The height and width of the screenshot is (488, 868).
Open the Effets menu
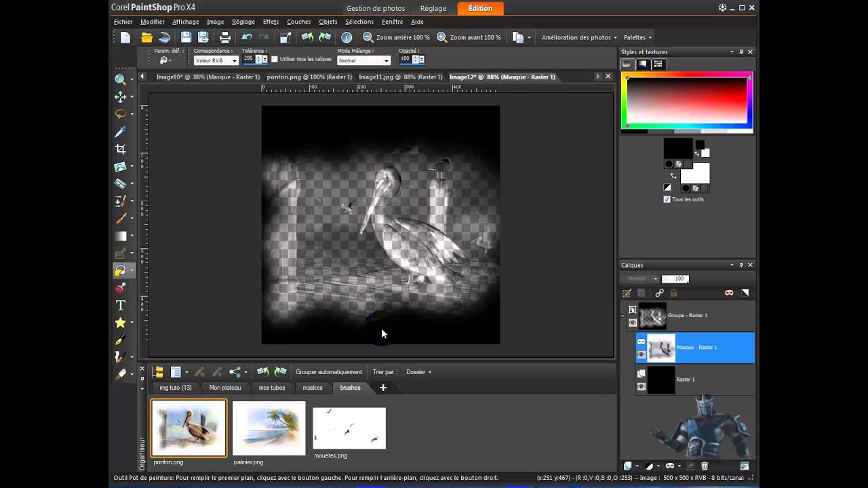(271, 22)
